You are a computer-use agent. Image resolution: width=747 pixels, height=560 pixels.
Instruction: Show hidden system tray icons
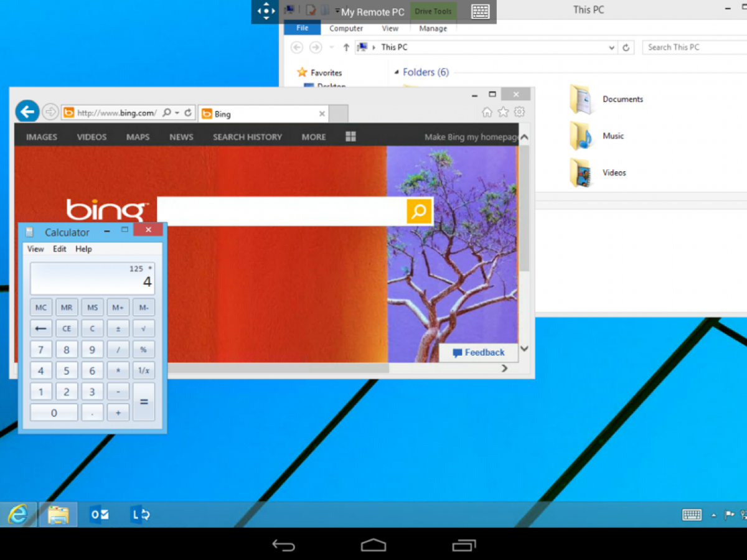click(714, 515)
